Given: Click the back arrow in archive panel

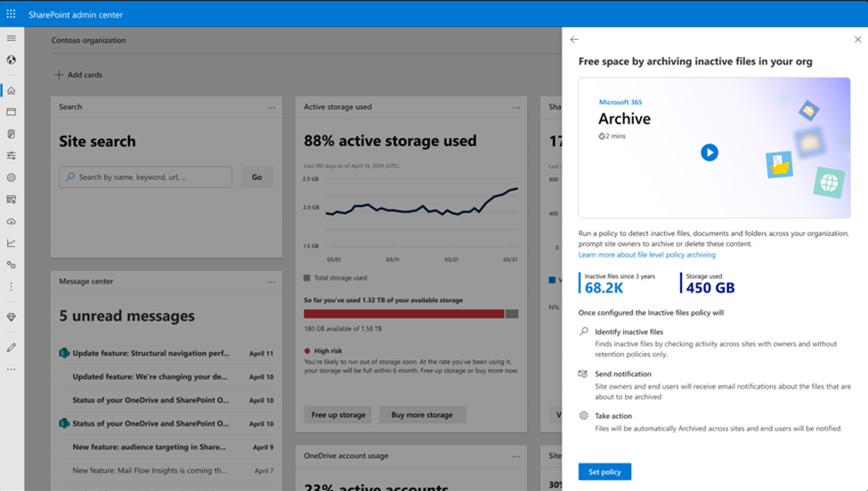Looking at the screenshot, I should tap(574, 39).
